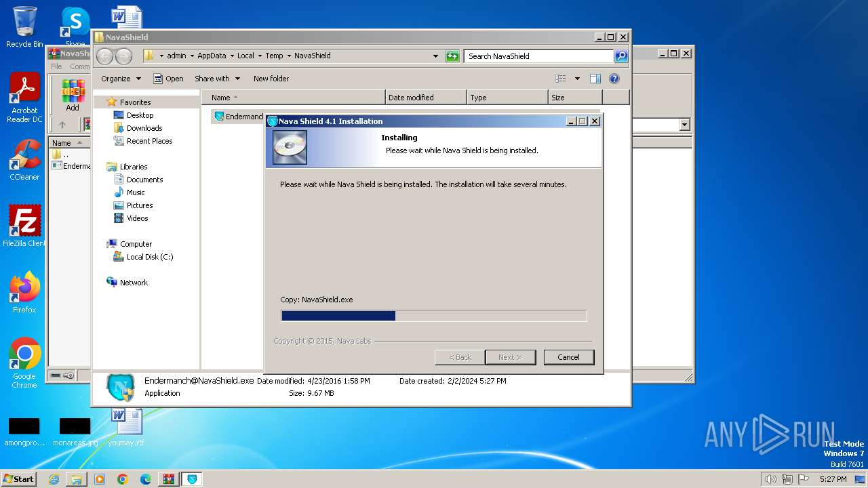Select Documents library
868x488 pixels.
144,180
